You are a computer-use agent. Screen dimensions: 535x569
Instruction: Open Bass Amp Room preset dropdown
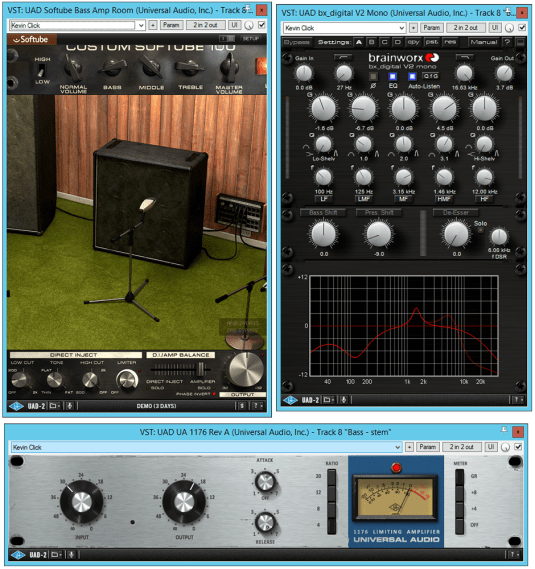(x=141, y=25)
